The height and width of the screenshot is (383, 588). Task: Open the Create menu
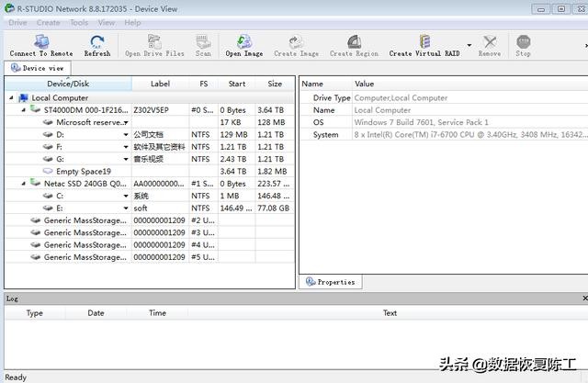[49, 23]
